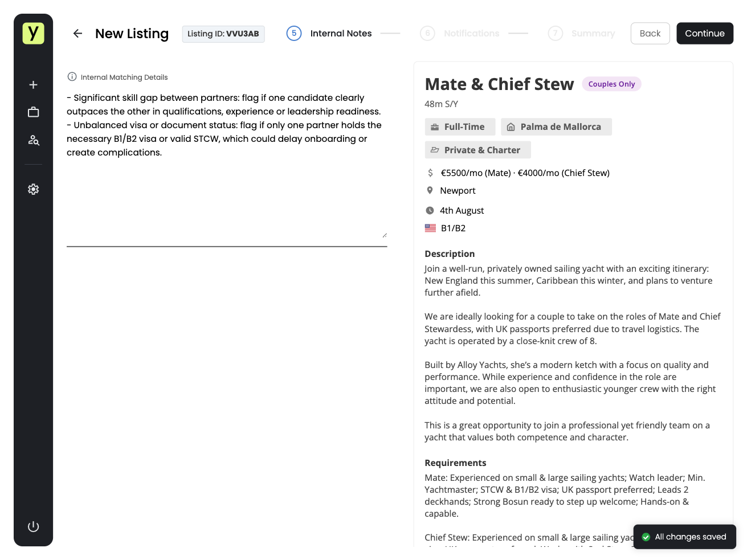Click the 4th August start date text
The width and height of the screenshot is (747, 560).
(x=462, y=210)
